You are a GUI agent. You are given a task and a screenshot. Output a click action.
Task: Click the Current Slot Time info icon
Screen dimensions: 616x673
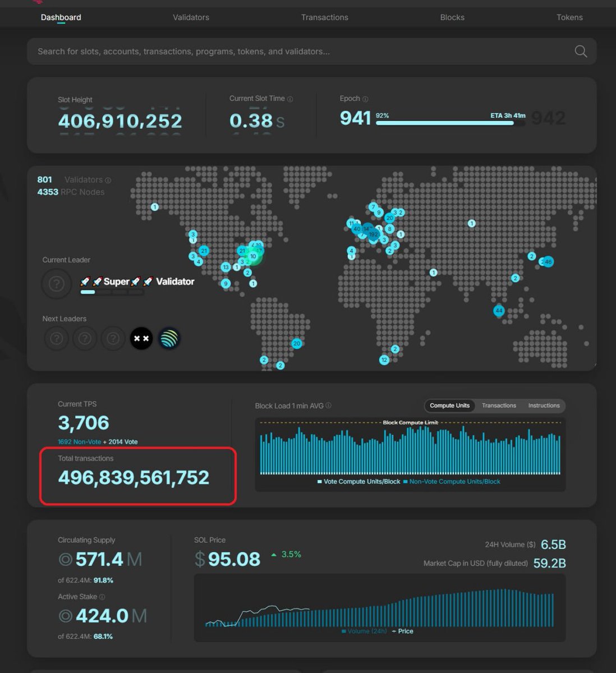click(x=290, y=99)
